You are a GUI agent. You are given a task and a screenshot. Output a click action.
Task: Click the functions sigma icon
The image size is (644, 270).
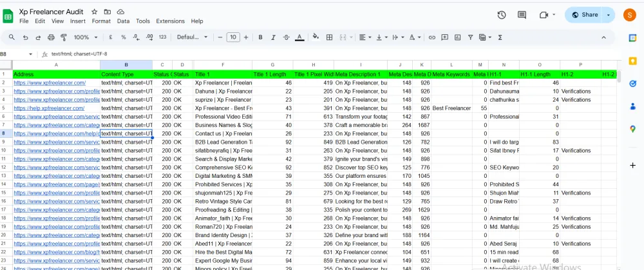pos(500,37)
